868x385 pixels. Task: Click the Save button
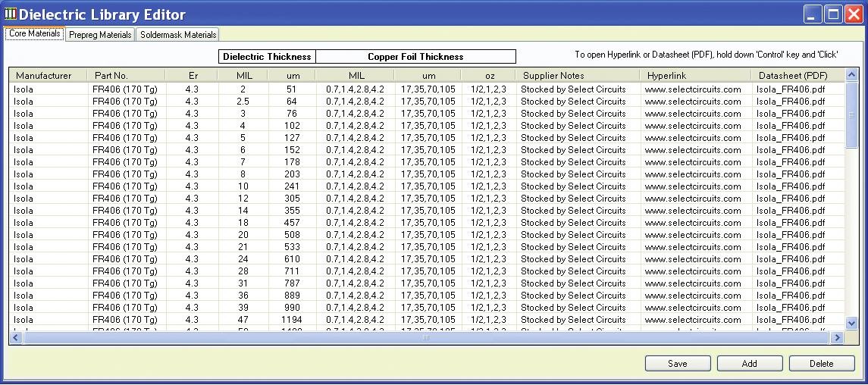(x=678, y=364)
